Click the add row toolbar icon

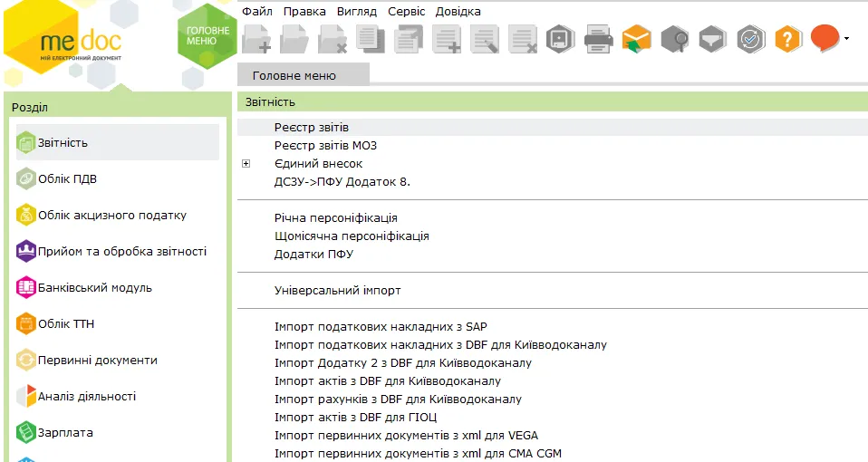447,39
